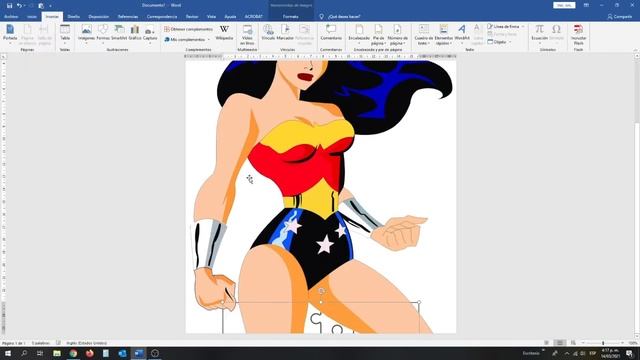Collapse the ribbon with the chevron
This screenshot has height=360, width=640.
[635, 50]
